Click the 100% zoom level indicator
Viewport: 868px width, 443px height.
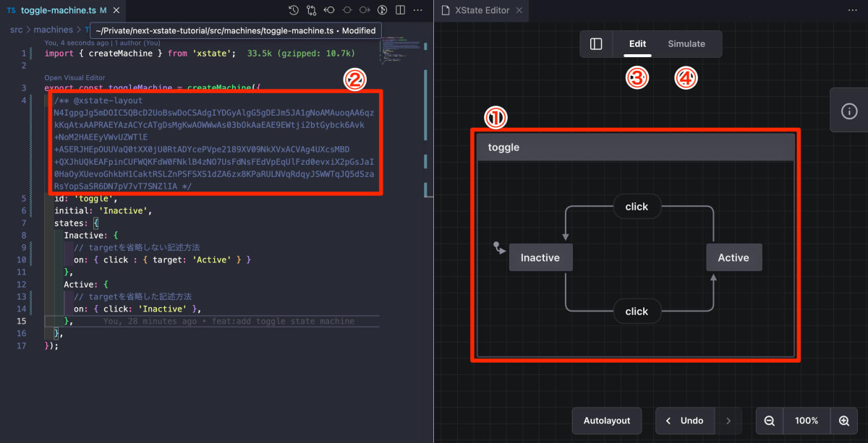click(807, 421)
